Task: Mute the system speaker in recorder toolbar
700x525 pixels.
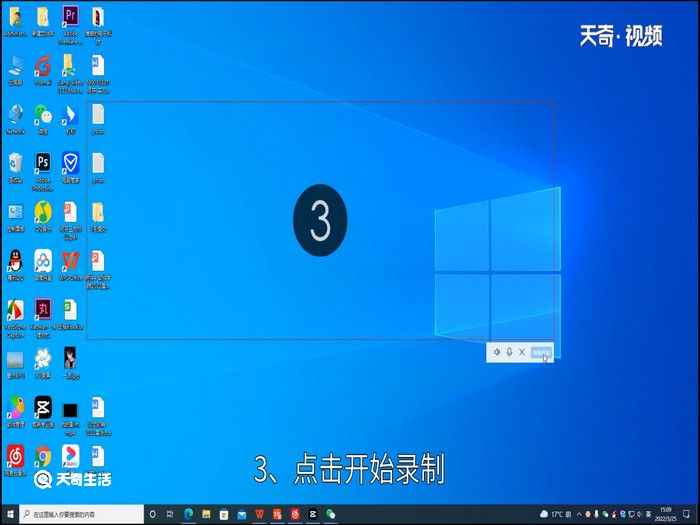Action: [496, 352]
